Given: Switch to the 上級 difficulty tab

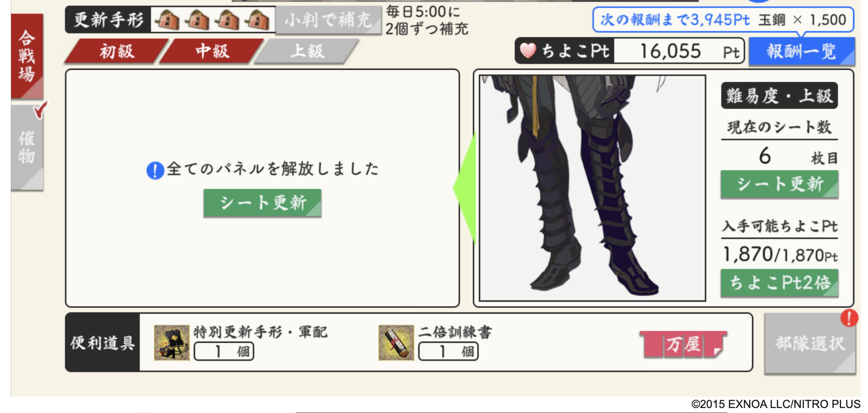Looking at the screenshot, I should [307, 51].
